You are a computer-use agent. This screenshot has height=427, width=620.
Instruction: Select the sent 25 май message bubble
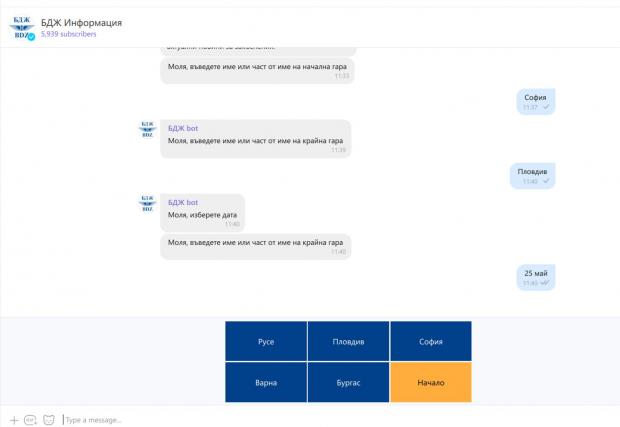[536, 277]
